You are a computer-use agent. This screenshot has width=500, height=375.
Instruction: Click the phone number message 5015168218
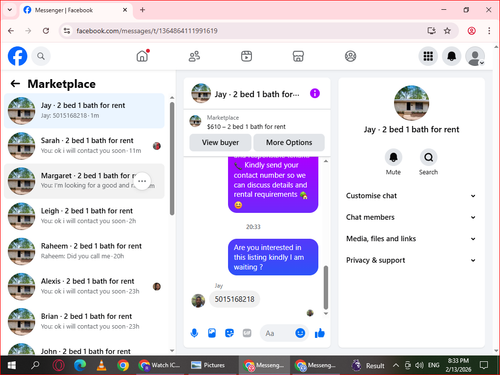[x=234, y=299]
